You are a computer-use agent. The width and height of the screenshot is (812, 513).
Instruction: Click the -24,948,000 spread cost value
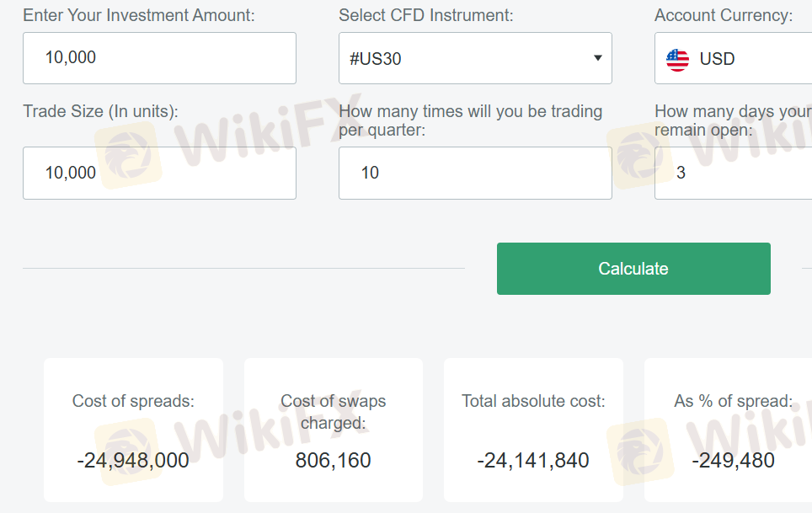tap(133, 460)
